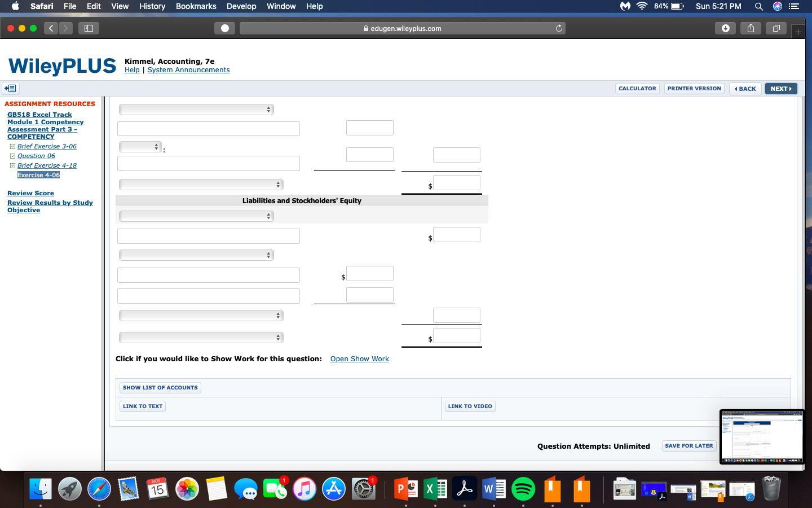Go back with Safari's back arrow

tap(51, 28)
